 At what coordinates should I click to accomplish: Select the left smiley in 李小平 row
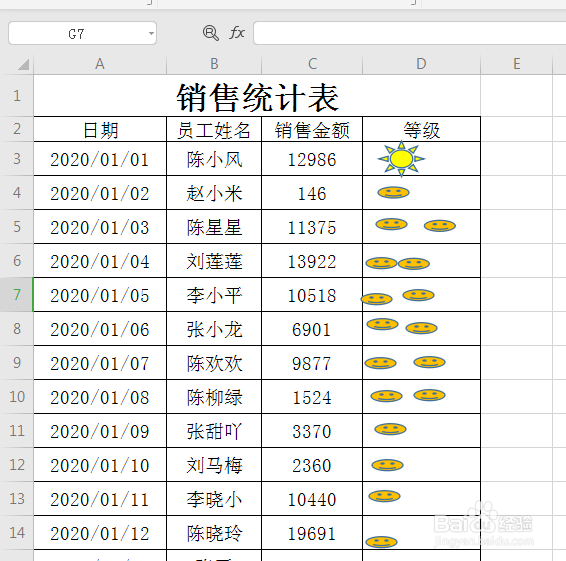coord(376,299)
